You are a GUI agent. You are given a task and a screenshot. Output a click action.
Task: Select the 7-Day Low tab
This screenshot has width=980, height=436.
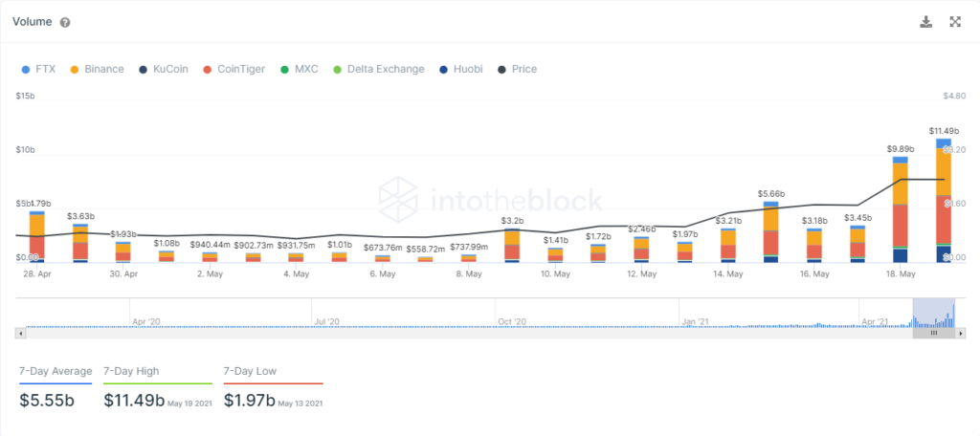(250, 372)
